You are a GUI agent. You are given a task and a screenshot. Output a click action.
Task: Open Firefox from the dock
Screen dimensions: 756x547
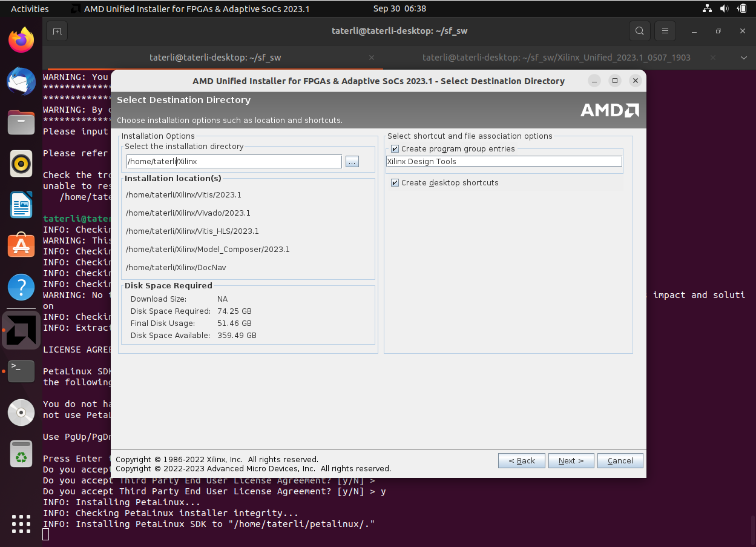pyautogui.click(x=21, y=41)
